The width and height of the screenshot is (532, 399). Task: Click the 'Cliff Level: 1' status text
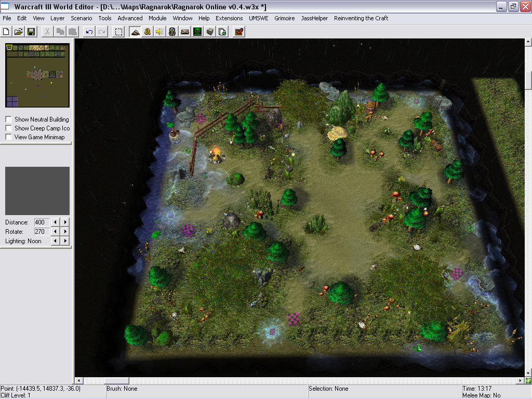[16, 395]
